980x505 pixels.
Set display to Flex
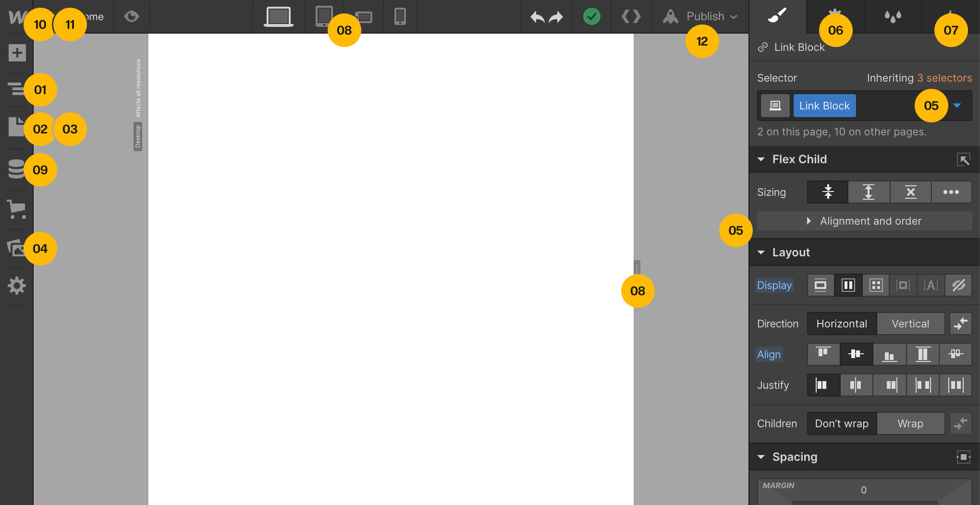click(x=848, y=285)
